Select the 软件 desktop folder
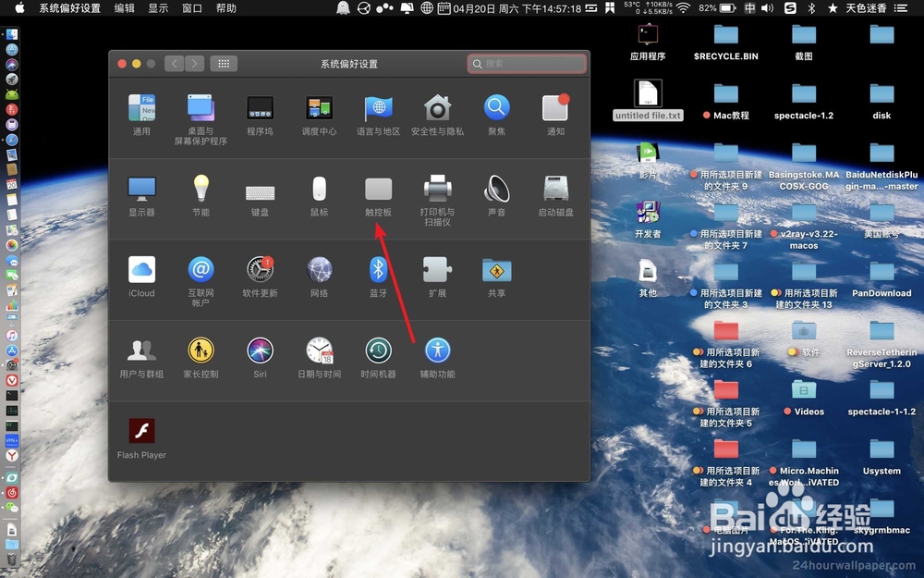Viewport: 924px width, 578px height. (x=804, y=338)
